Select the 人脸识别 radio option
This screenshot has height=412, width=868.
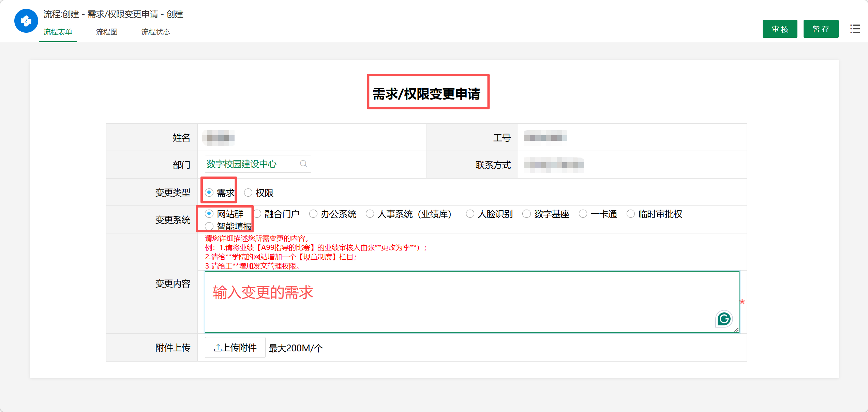tap(470, 214)
